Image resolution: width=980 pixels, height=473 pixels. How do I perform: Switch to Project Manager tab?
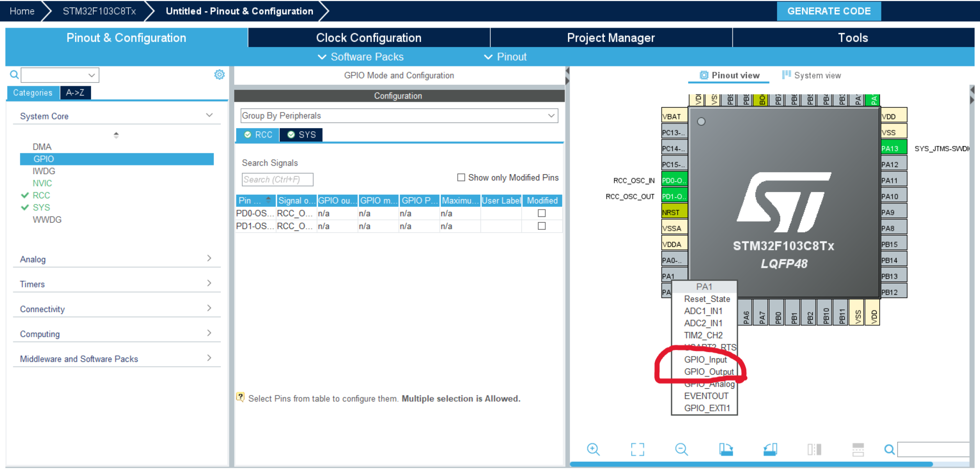point(611,38)
